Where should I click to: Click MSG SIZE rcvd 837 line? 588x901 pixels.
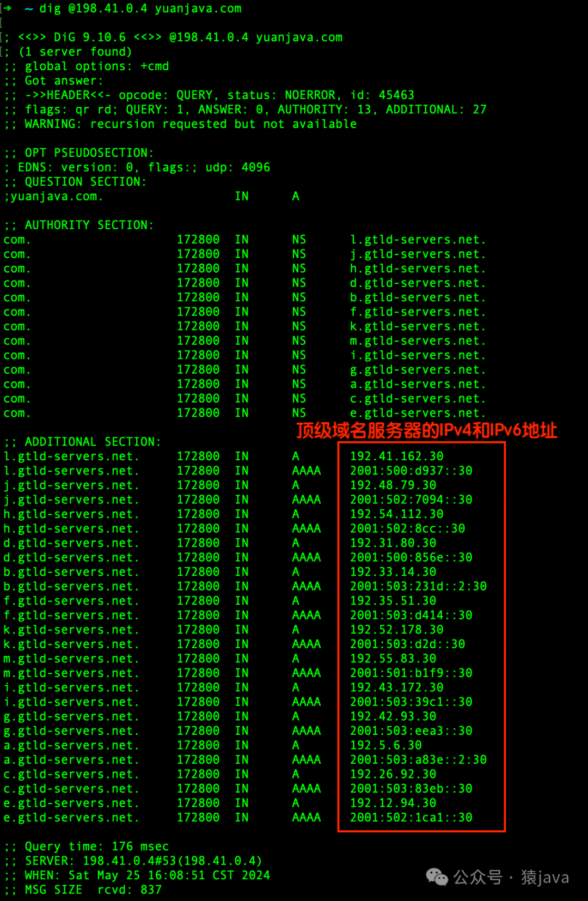point(82,890)
